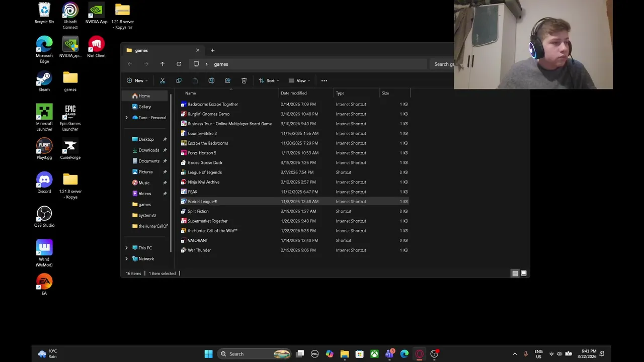644x362 pixels.
Task: Launch Epic Games Launcher from desktop
Action: pos(70,118)
